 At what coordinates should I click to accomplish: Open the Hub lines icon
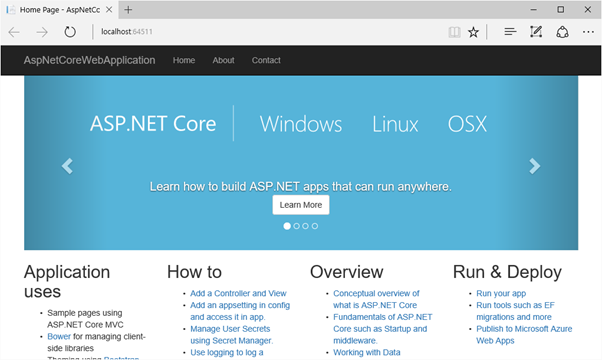[510, 32]
